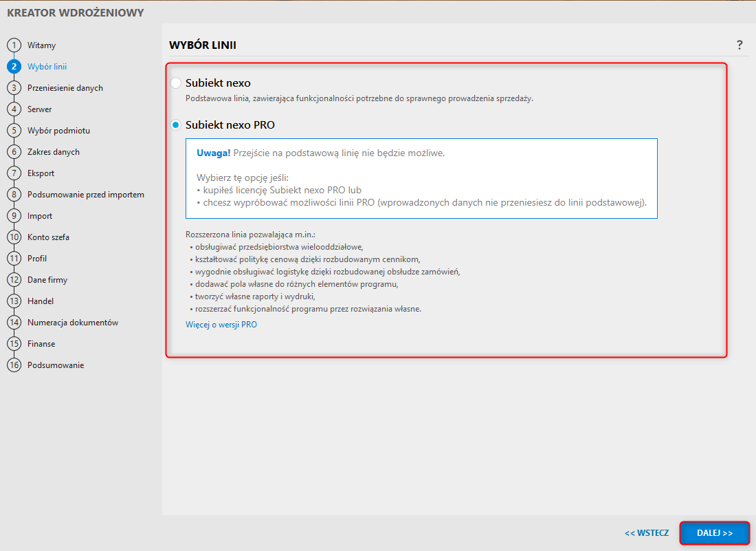Click the step 14 circle icon
This screenshot has height=551, width=756.
click(14, 323)
